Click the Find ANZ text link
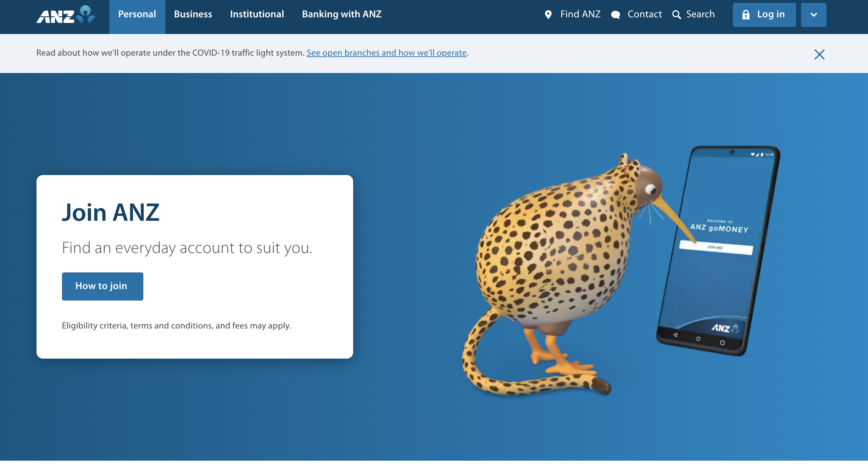The image size is (868, 472). (x=580, y=14)
